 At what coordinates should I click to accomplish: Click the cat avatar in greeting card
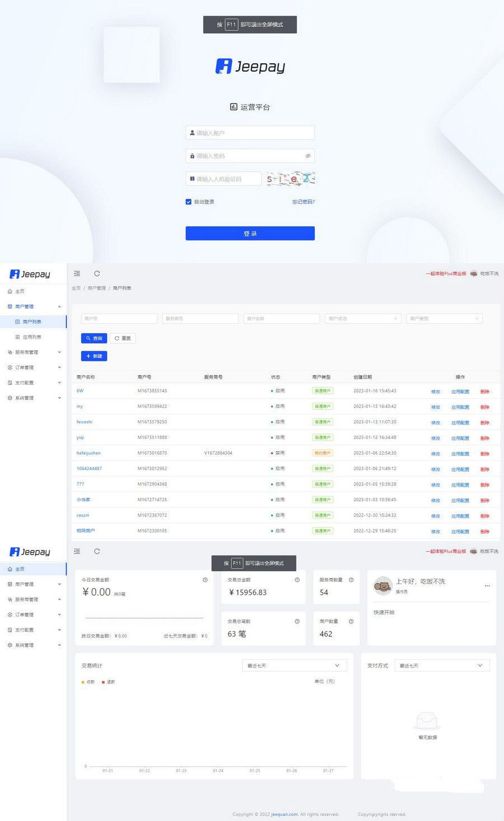382,586
